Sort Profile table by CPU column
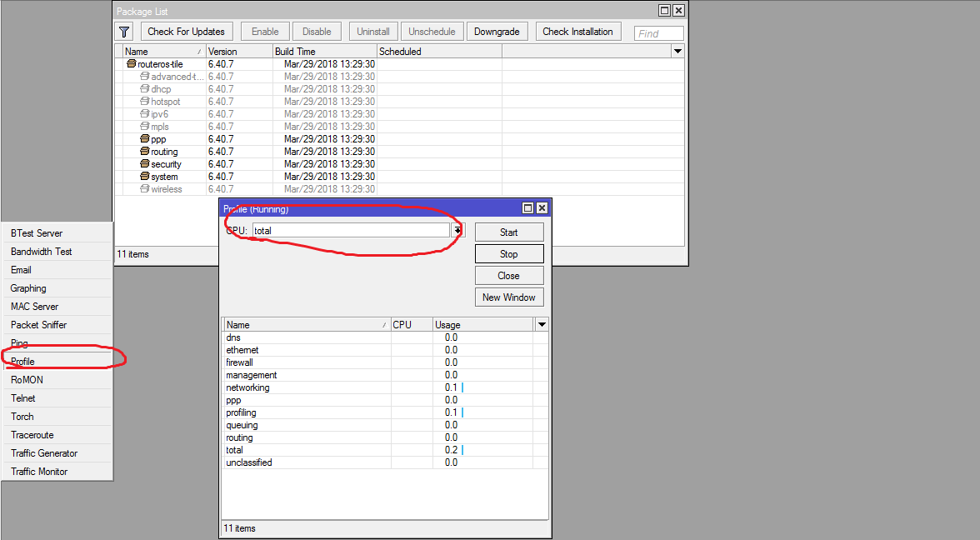The height and width of the screenshot is (540, 980). (x=412, y=324)
